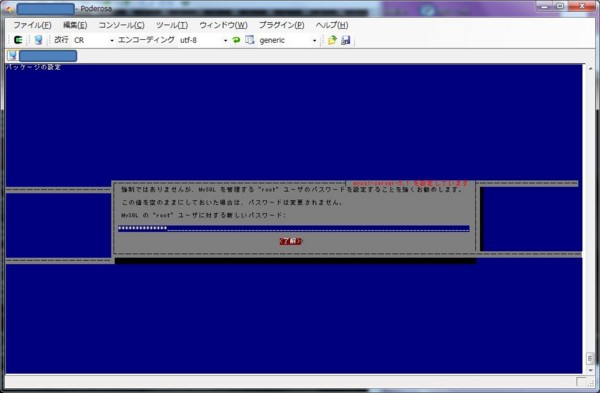
Task: Open the コンソール(C) menu
Action: (121, 25)
